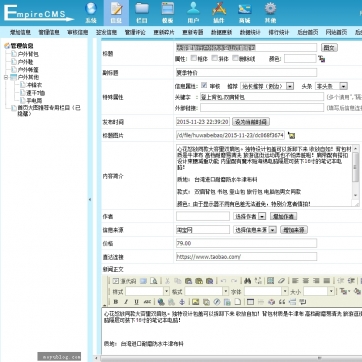Screen dimensions: 362x362
Task: Click the 图文 button beside title
Action: (329, 48)
